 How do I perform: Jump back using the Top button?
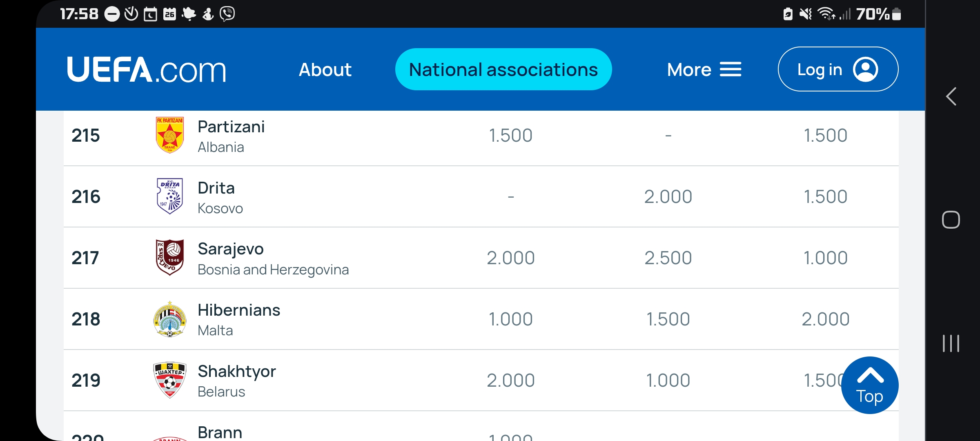point(870,385)
